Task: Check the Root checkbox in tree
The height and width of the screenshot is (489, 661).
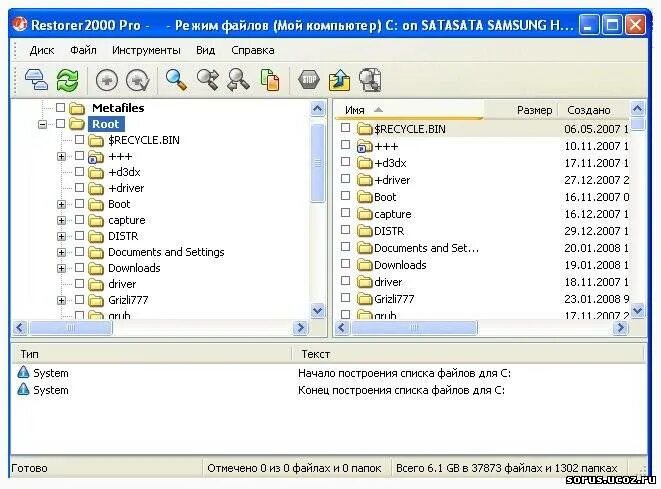Action: (61, 124)
